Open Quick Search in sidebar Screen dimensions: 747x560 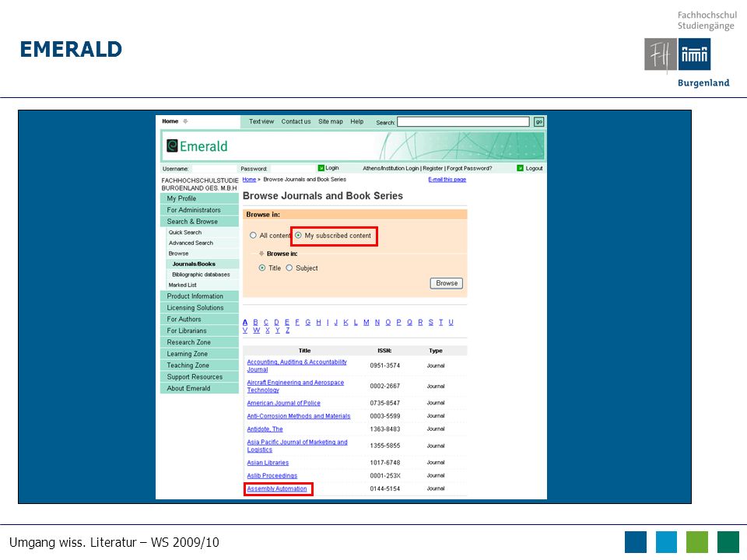click(185, 233)
